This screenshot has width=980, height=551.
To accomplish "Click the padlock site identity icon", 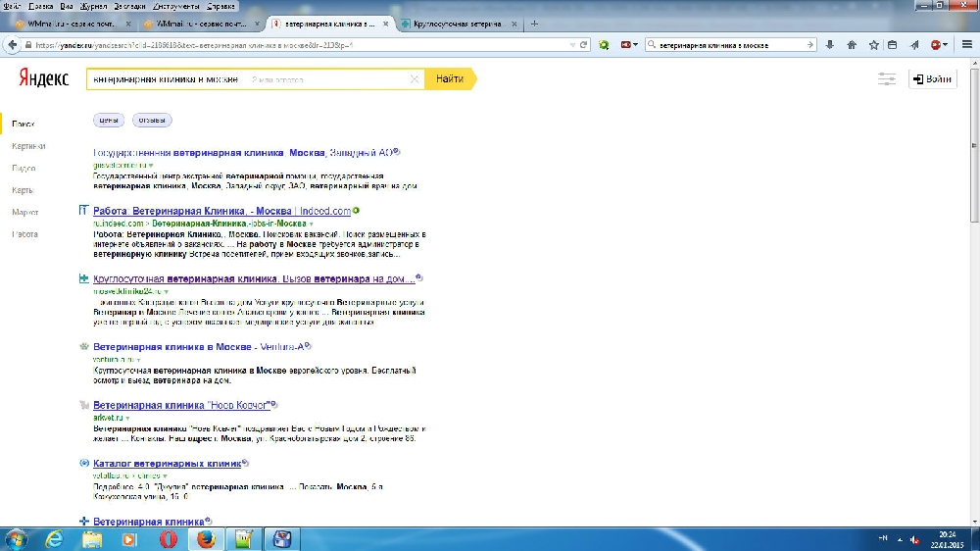I will tap(28, 45).
